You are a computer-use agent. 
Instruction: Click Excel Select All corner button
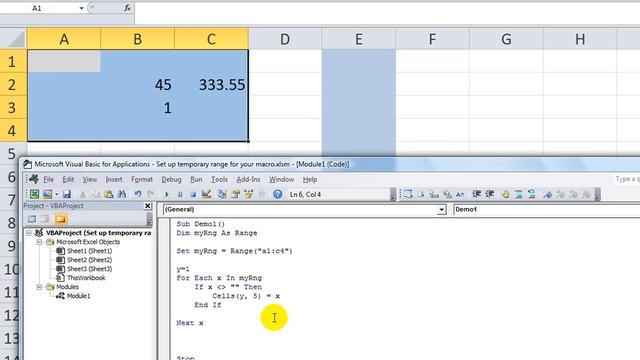tap(13, 39)
